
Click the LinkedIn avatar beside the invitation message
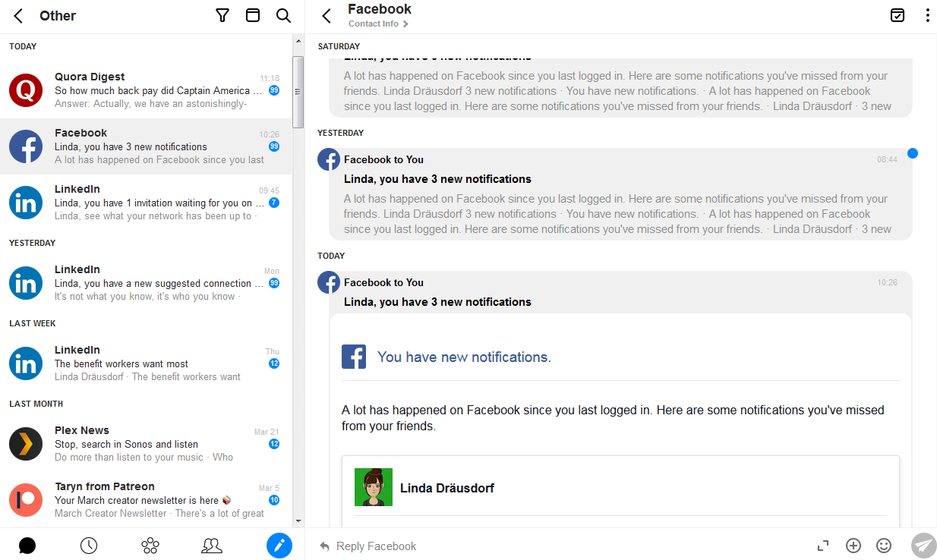(x=26, y=203)
